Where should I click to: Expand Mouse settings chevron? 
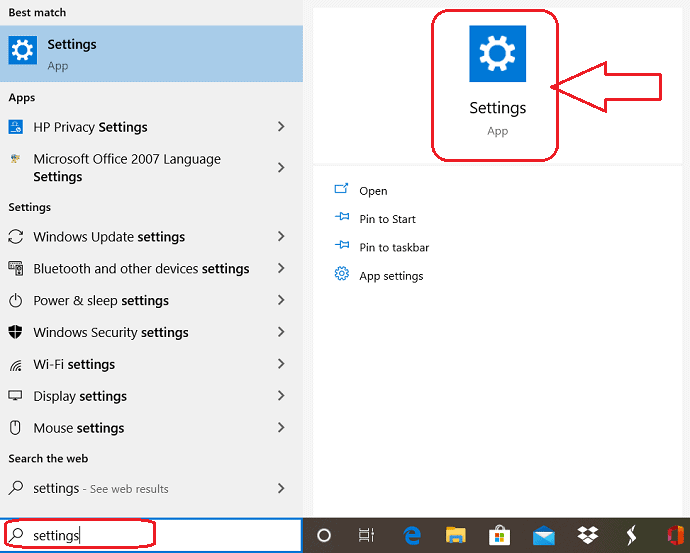point(281,428)
